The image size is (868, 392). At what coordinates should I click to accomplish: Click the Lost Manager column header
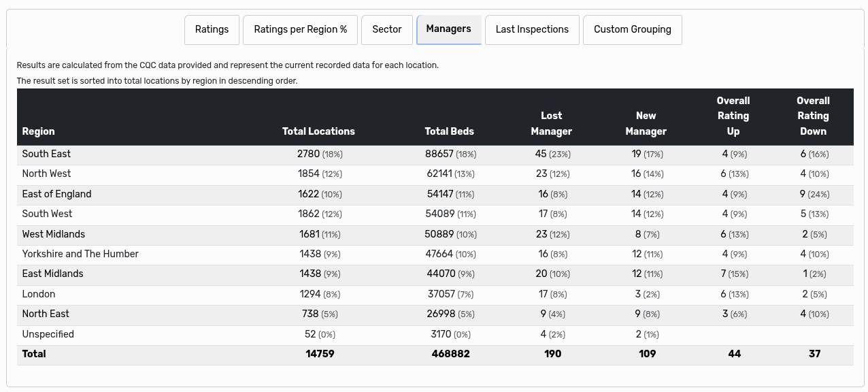[x=551, y=123]
